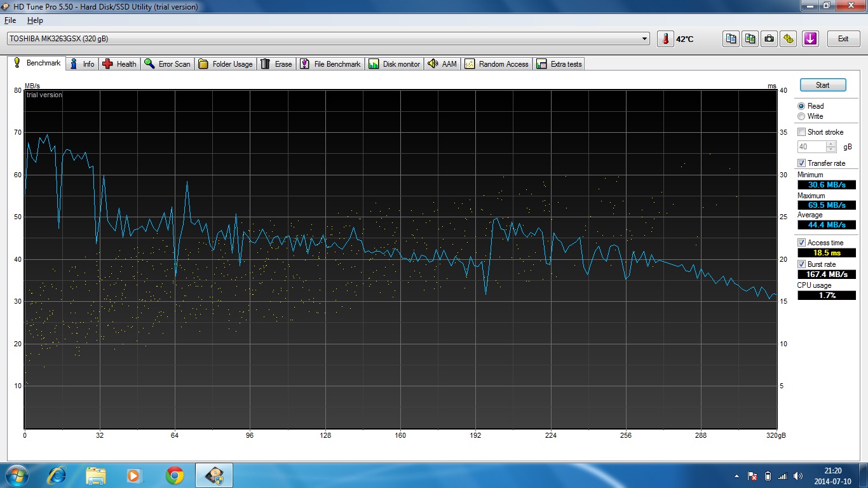Click access time value 18.5 ms

827,253
